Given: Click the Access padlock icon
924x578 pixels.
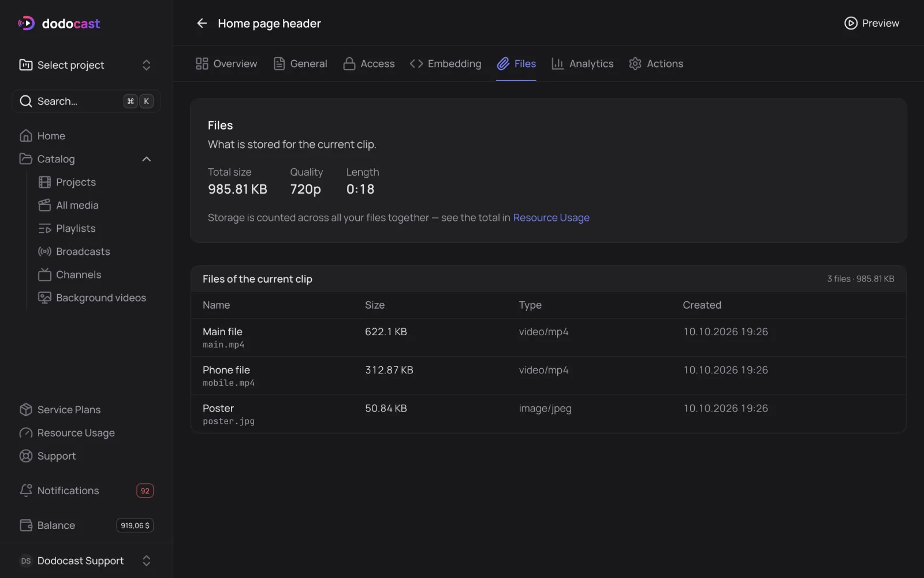Looking at the screenshot, I should pos(349,64).
